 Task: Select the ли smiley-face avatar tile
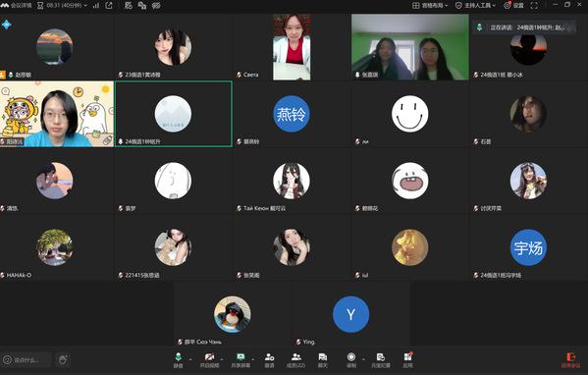click(410, 114)
